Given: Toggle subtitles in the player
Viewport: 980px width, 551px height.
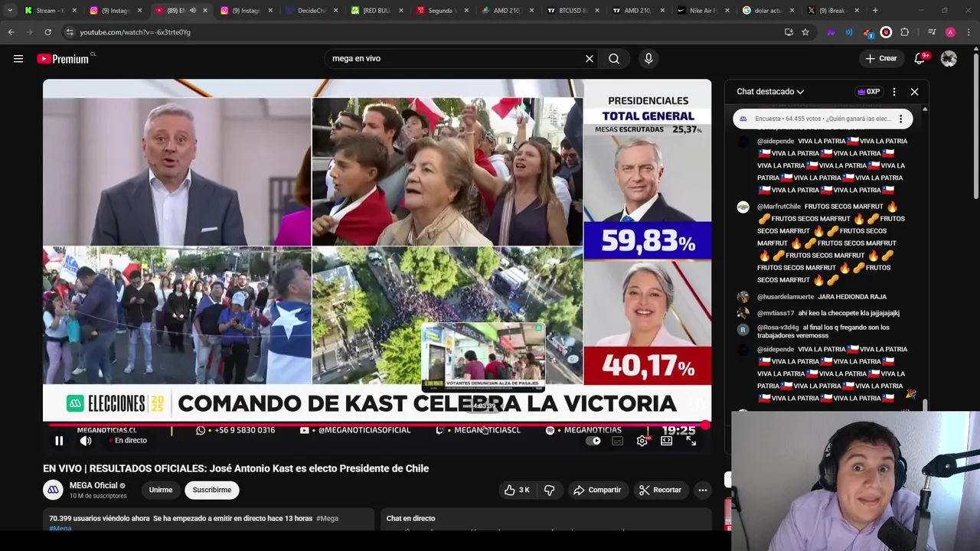Looking at the screenshot, I should coord(618,441).
